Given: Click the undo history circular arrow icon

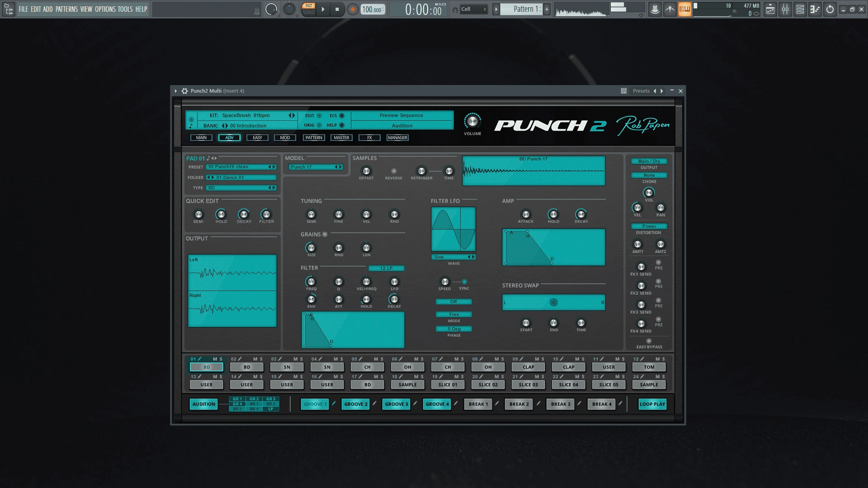Looking at the screenshot, I should click(x=830, y=9).
